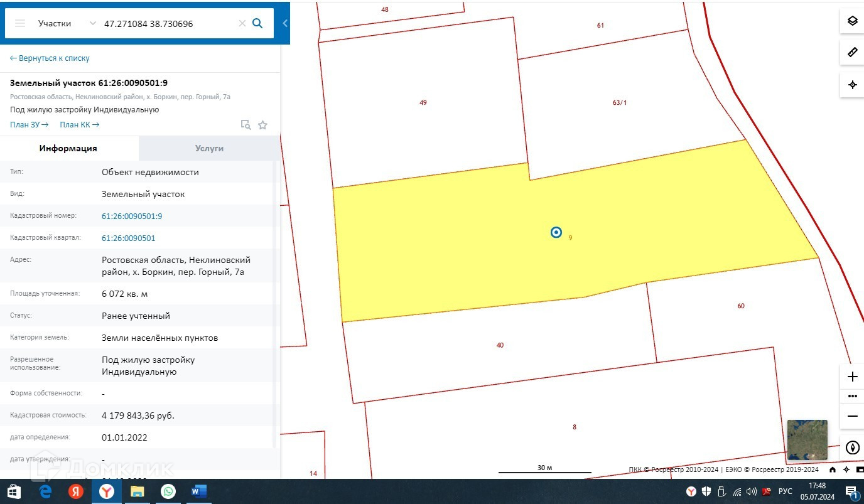Add land plot to favorites star
Viewport: 864px width, 504px height.
(262, 125)
